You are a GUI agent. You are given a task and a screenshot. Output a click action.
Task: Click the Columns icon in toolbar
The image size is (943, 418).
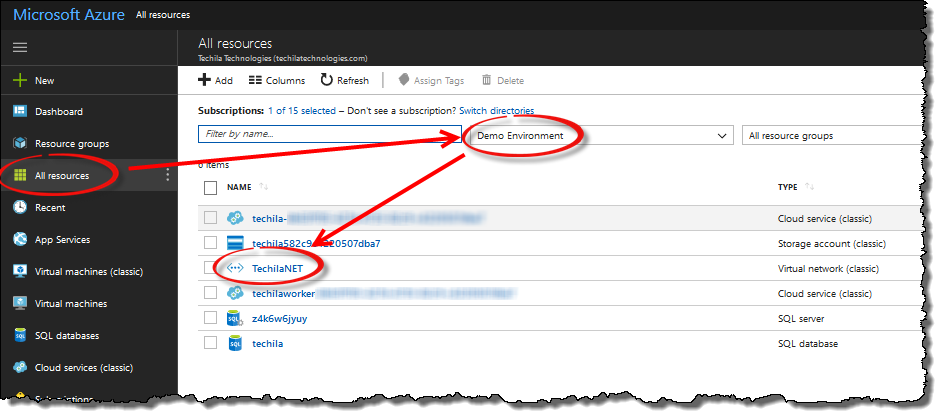tap(255, 80)
